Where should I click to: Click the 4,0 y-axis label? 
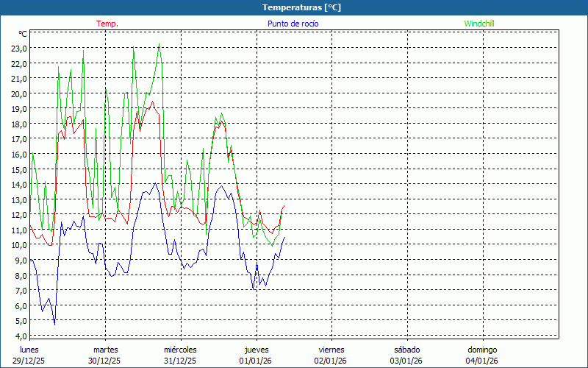[x=19, y=336]
